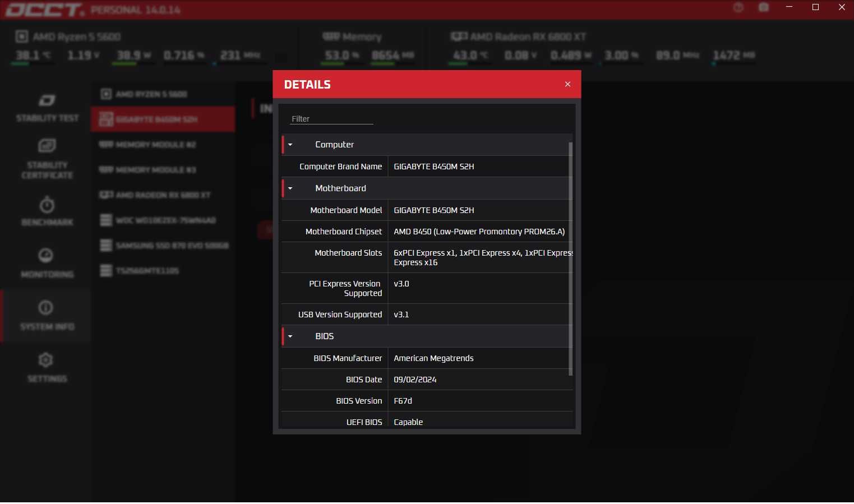Select AMD Radeon RX 6800 XT entry
Screen dimensions: 854x504
coord(163,195)
